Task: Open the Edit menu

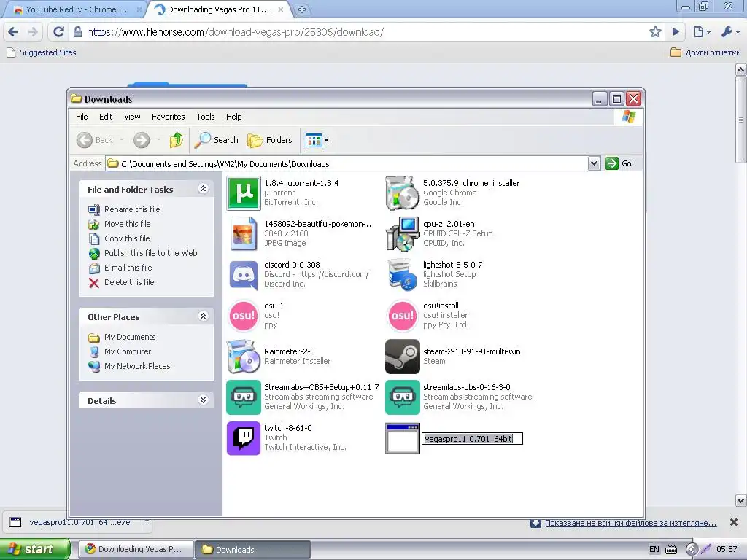Action: pos(106,117)
